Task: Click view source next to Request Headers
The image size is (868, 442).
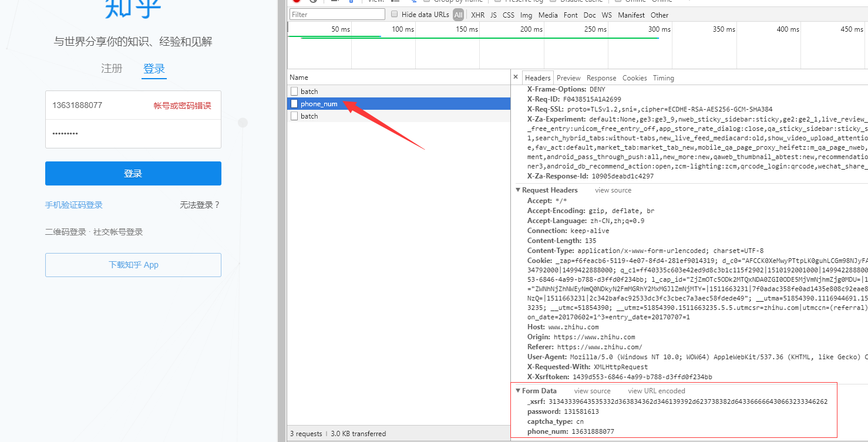Action: (613, 190)
